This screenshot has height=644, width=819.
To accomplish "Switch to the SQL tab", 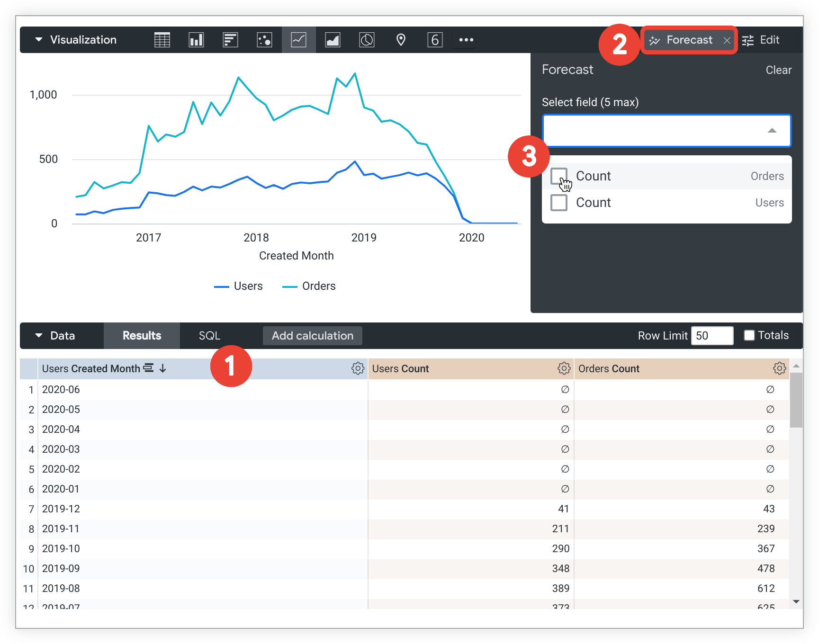I will point(209,336).
